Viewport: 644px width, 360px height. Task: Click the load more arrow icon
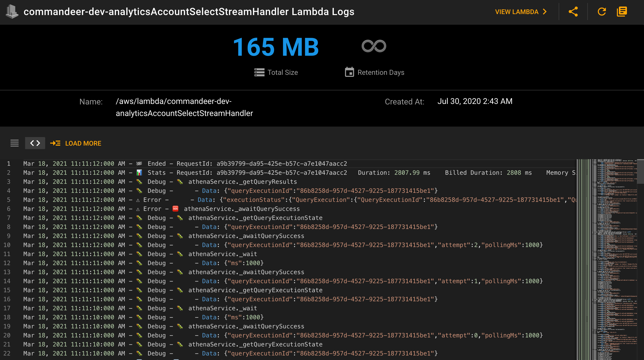pyautogui.click(x=55, y=143)
